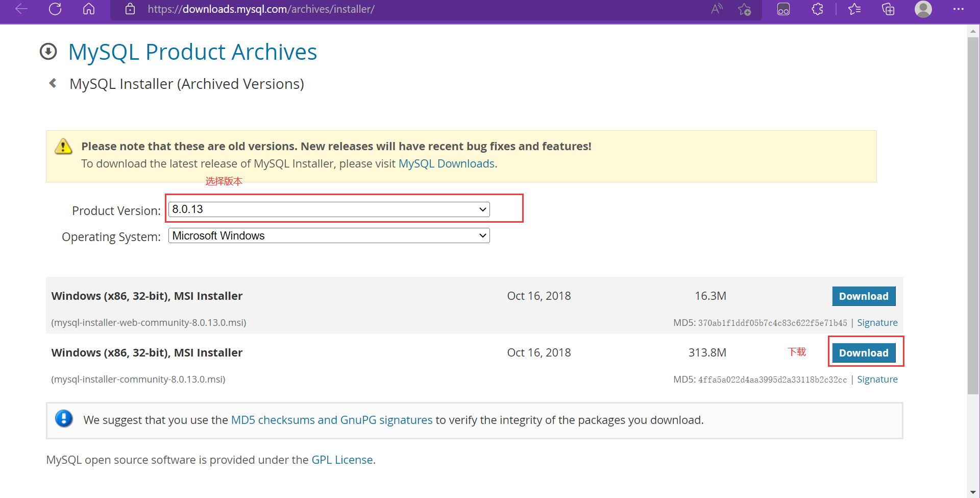980x498 pixels.
Task: Open the user profile avatar
Action: (x=923, y=9)
